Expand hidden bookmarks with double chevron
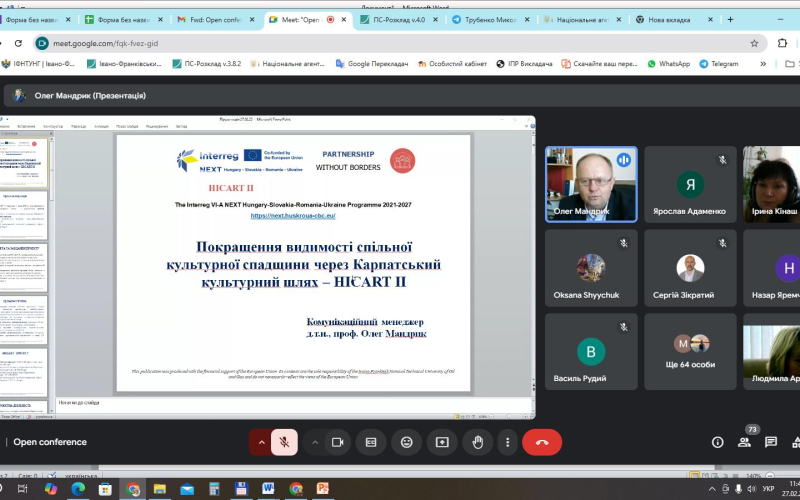 point(763,64)
